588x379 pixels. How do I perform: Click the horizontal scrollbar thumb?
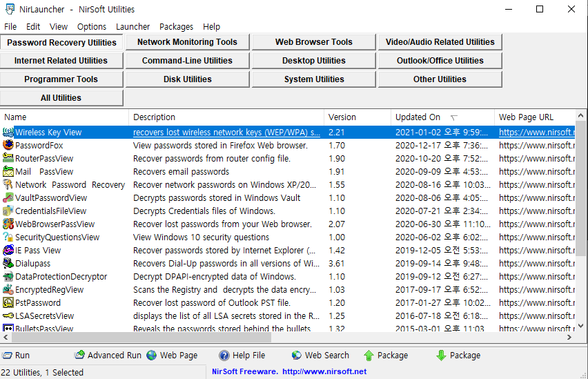click(141, 338)
